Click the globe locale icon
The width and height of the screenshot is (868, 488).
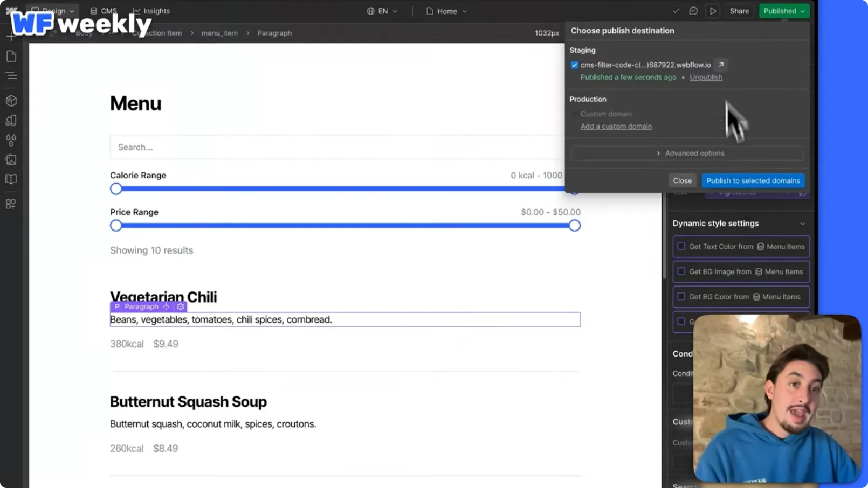(370, 11)
